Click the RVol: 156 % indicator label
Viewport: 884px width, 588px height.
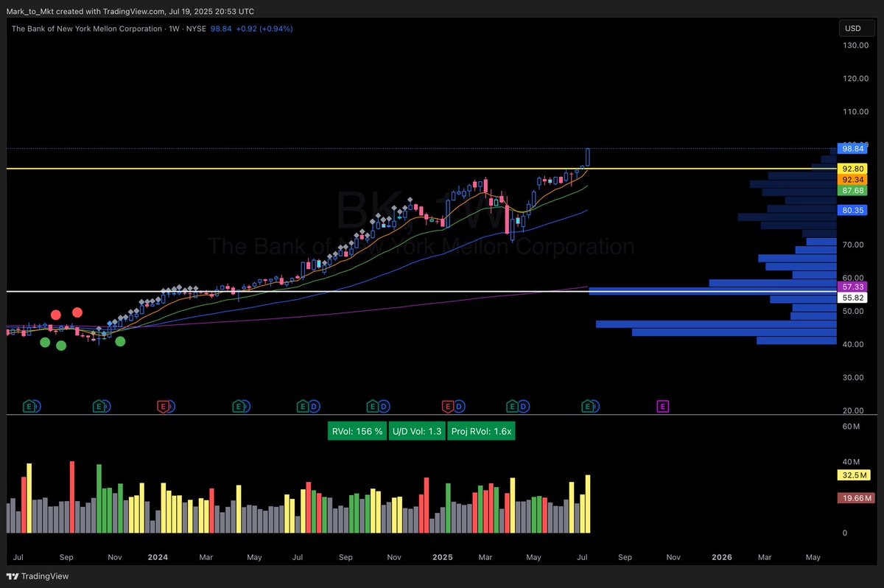coord(357,432)
